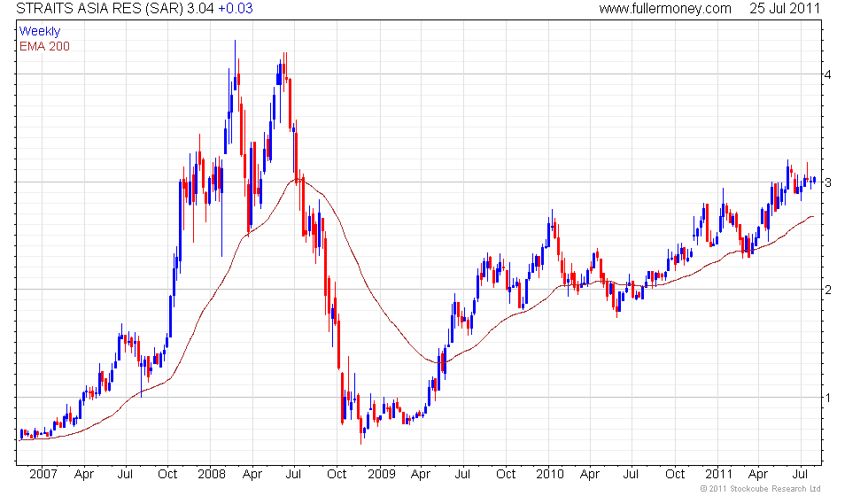Click the x-axis year label '2009'
Viewport: 868px width, 496px height.
[x=382, y=475]
